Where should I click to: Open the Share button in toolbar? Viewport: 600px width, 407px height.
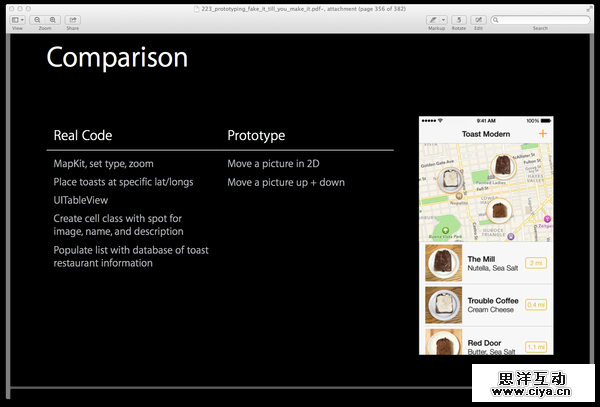click(74, 20)
